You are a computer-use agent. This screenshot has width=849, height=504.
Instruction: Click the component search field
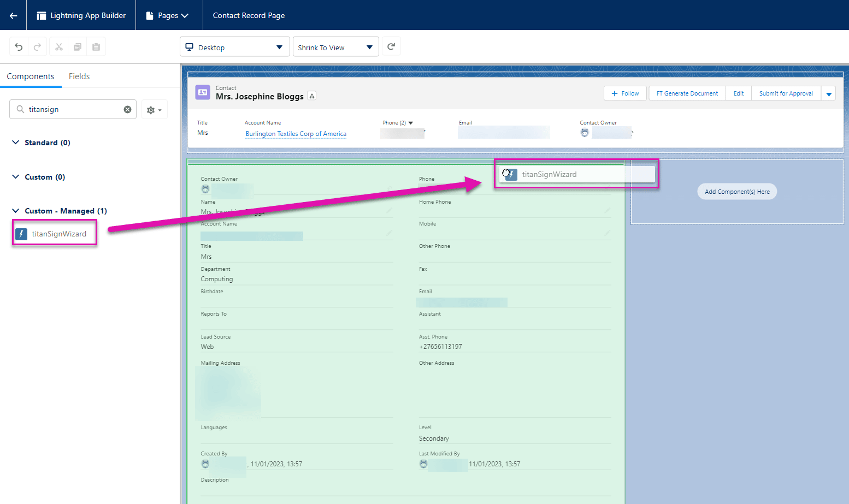73,109
